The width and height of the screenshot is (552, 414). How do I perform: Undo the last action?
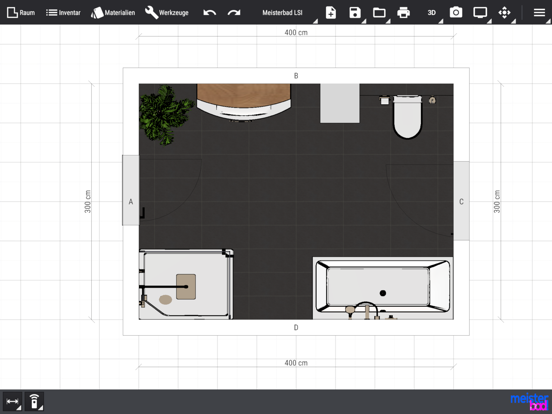tap(209, 13)
